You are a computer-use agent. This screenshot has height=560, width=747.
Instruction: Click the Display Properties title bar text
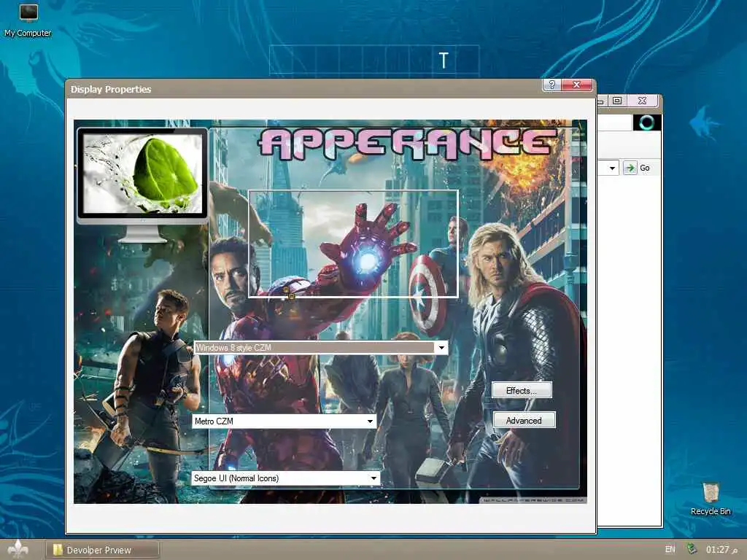click(111, 89)
